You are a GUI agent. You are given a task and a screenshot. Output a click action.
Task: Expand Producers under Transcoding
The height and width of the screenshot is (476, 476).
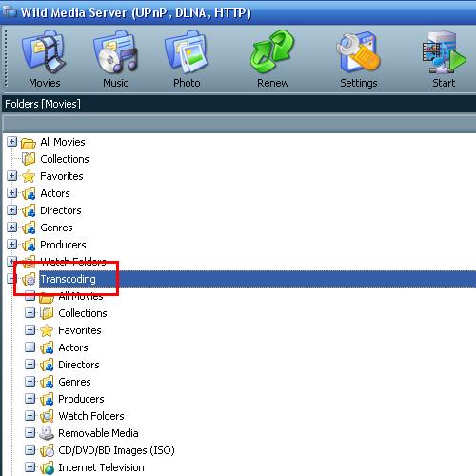[30, 399]
